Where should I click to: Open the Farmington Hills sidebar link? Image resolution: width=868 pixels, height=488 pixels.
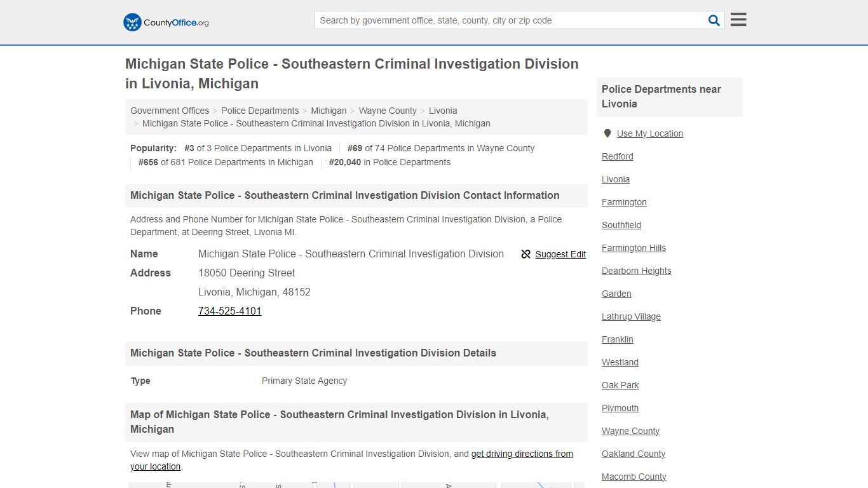coord(634,248)
